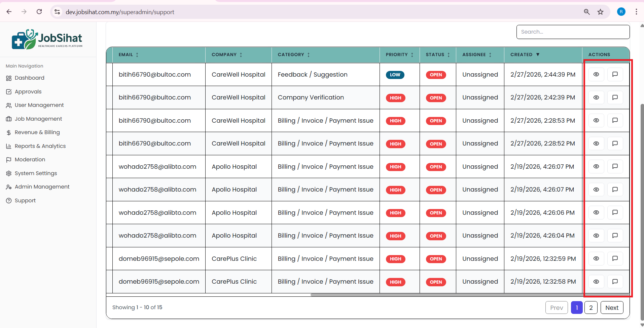The image size is (644, 328).
Task: Click the JobSihat logo
Action: (x=47, y=39)
